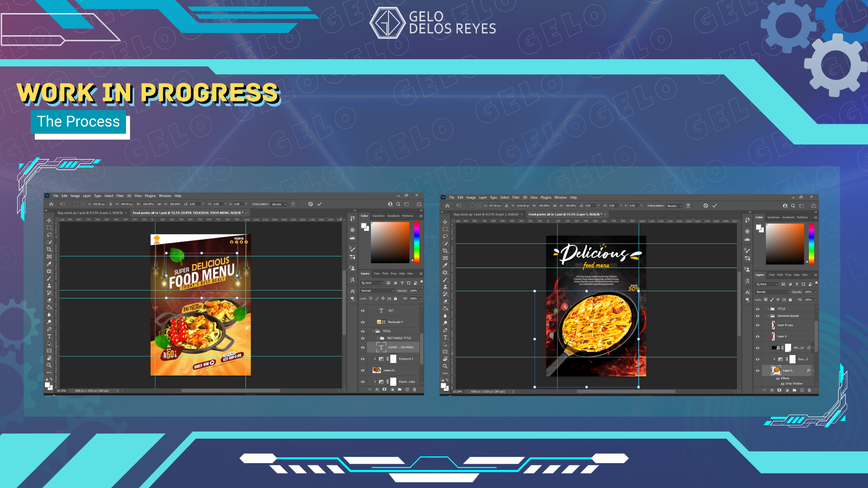Toggle Drop Shadow effect visibility

click(783, 384)
